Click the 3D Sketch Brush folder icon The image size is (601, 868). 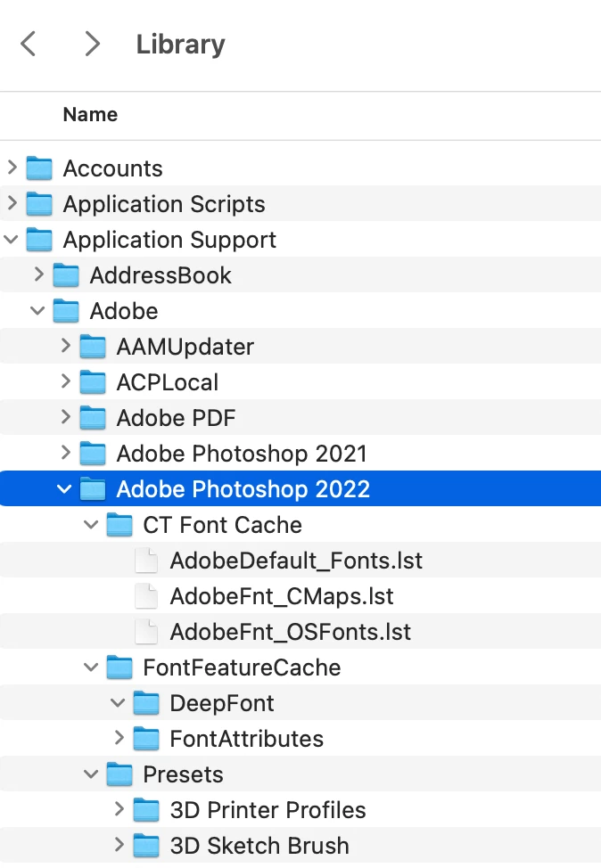click(x=146, y=846)
